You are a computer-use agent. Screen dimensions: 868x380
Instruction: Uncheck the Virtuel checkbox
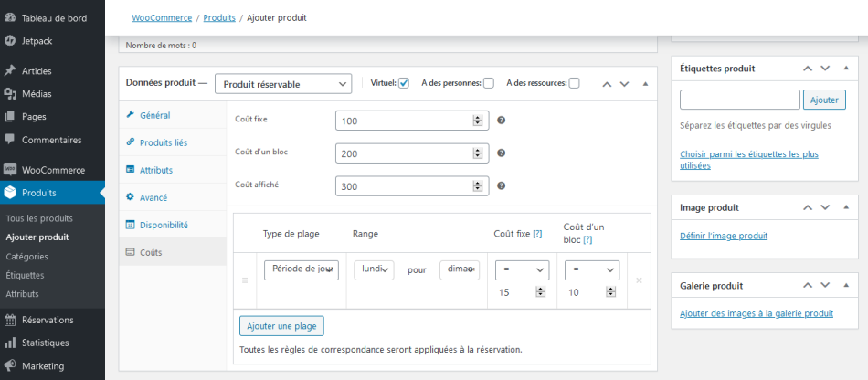pyautogui.click(x=404, y=83)
